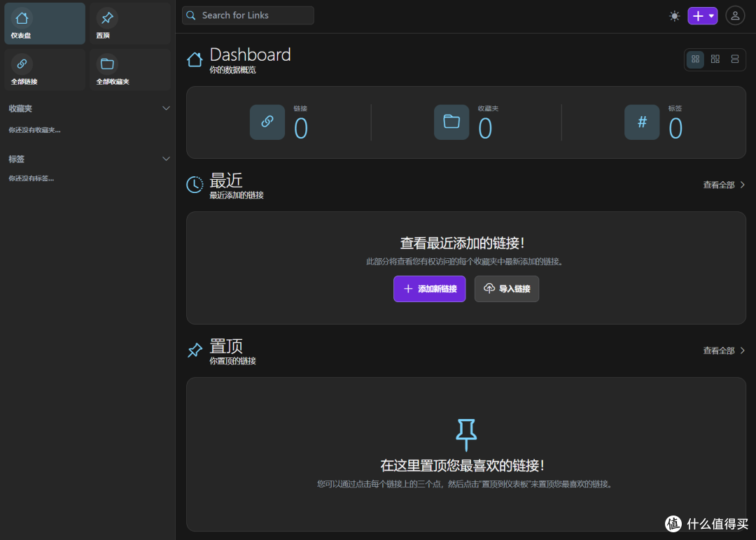The image size is (756, 540).
Task: Open the 全部链接 all links sidebar tile
Action: pos(45,70)
